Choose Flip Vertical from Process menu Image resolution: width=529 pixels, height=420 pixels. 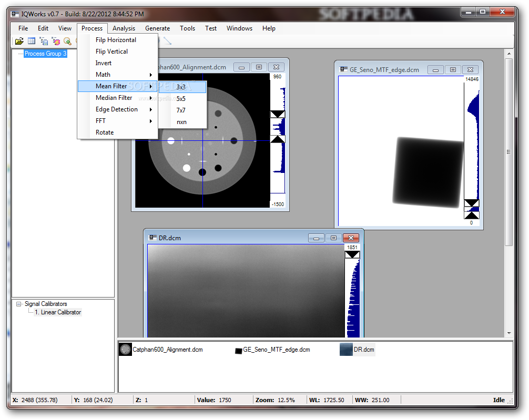click(117, 52)
